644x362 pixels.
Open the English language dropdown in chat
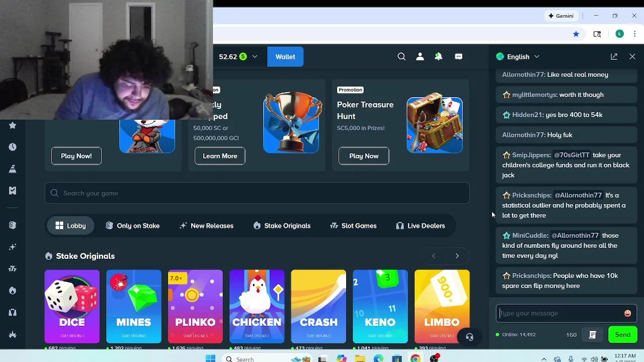(x=518, y=57)
